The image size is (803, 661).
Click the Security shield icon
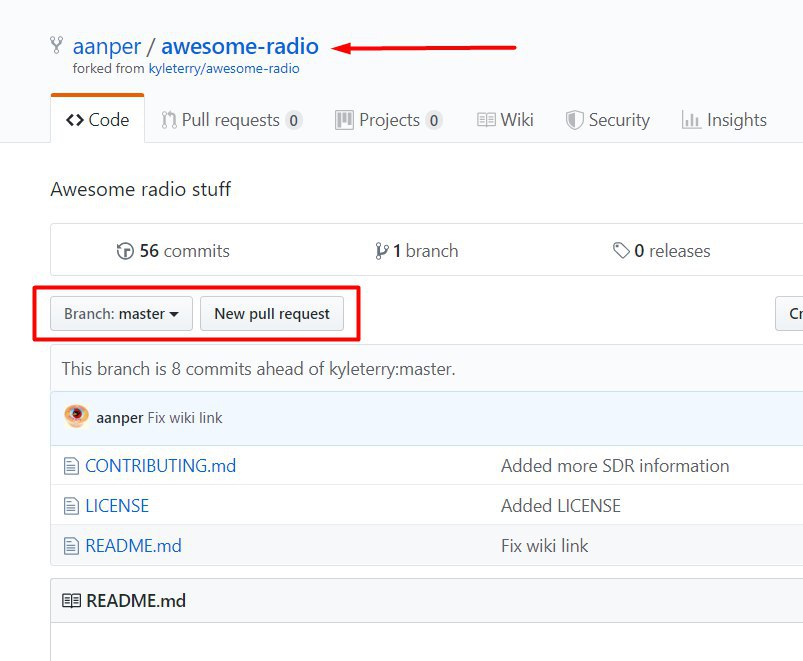click(x=575, y=120)
